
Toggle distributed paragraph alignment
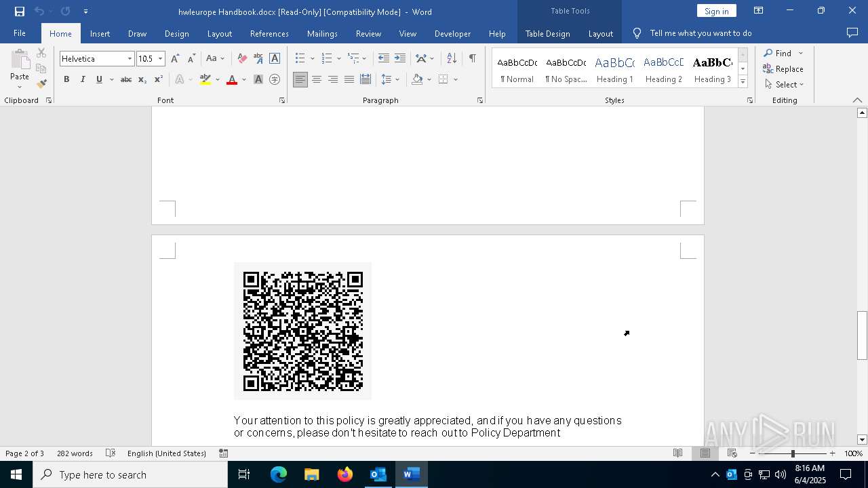366,79
